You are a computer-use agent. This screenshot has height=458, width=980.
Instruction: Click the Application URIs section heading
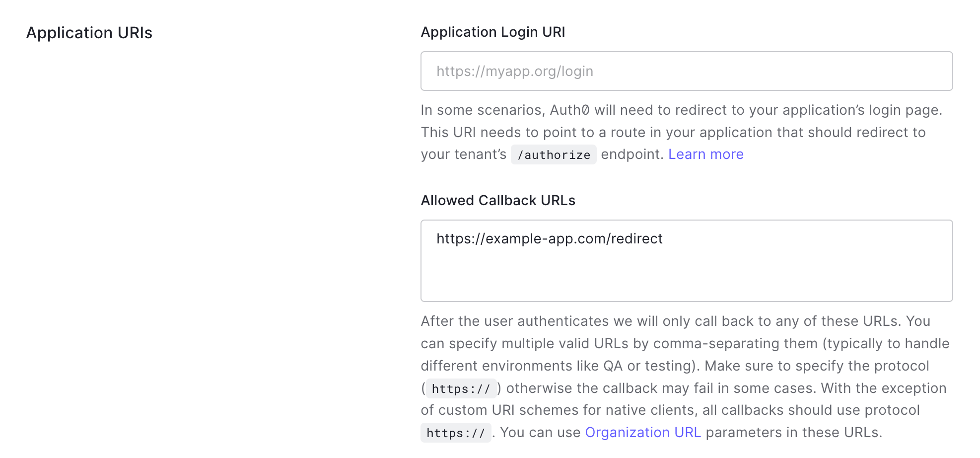point(89,33)
